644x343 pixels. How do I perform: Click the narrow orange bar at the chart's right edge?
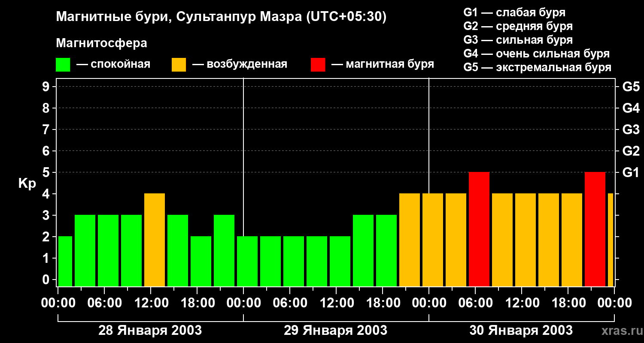point(611,240)
